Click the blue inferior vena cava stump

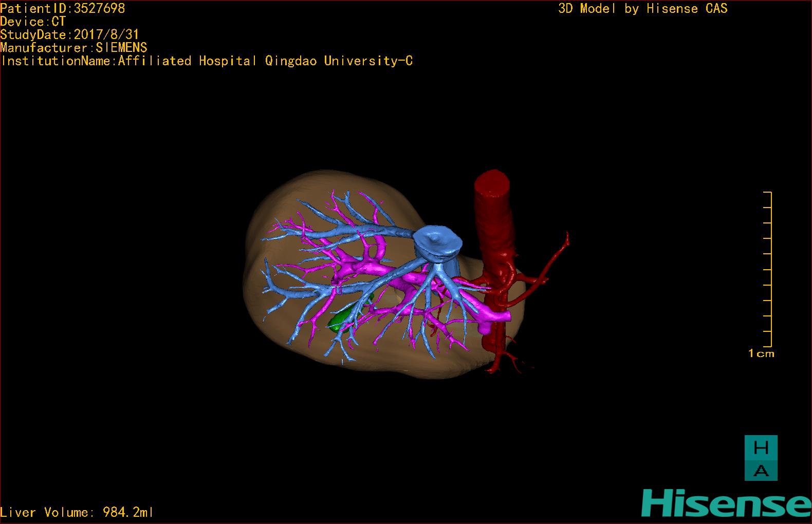pos(438,244)
